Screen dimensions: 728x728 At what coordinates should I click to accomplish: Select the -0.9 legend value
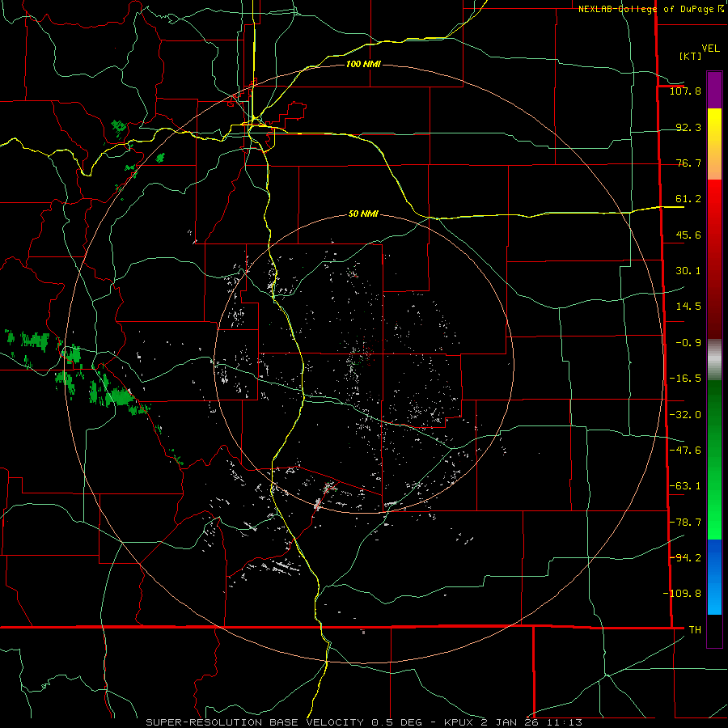point(688,343)
